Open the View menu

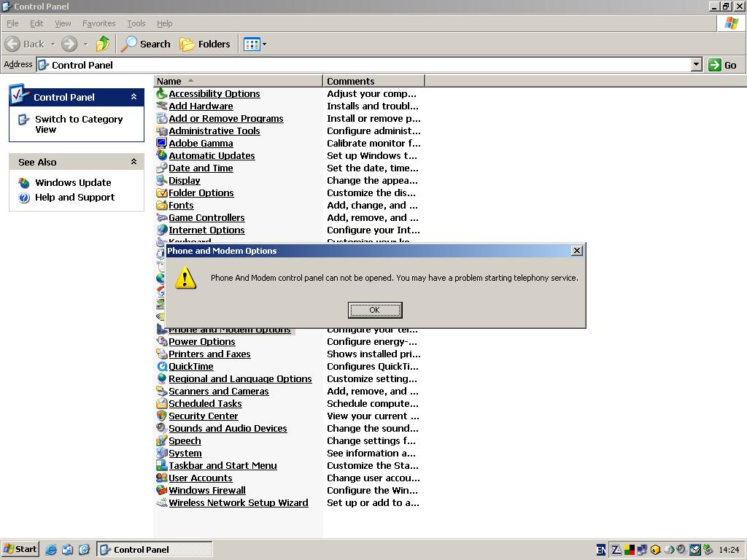(63, 23)
